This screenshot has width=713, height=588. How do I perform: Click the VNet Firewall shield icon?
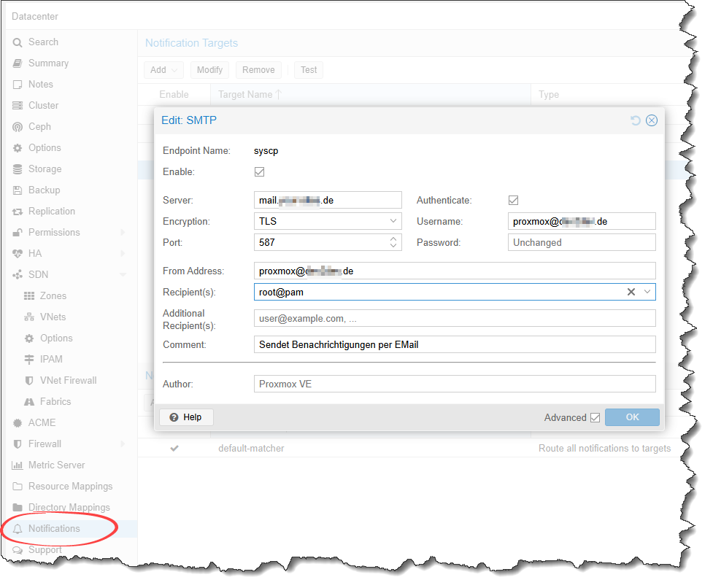click(x=29, y=380)
